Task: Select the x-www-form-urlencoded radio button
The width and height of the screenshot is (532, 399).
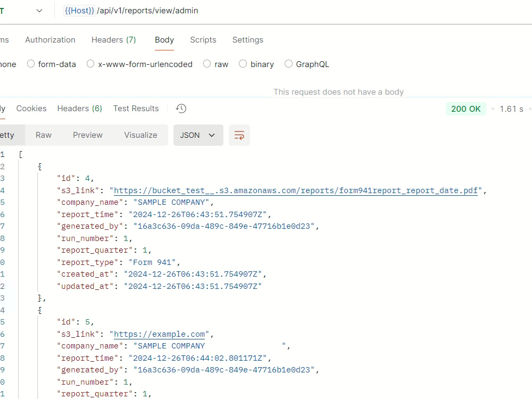Action: coord(90,64)
